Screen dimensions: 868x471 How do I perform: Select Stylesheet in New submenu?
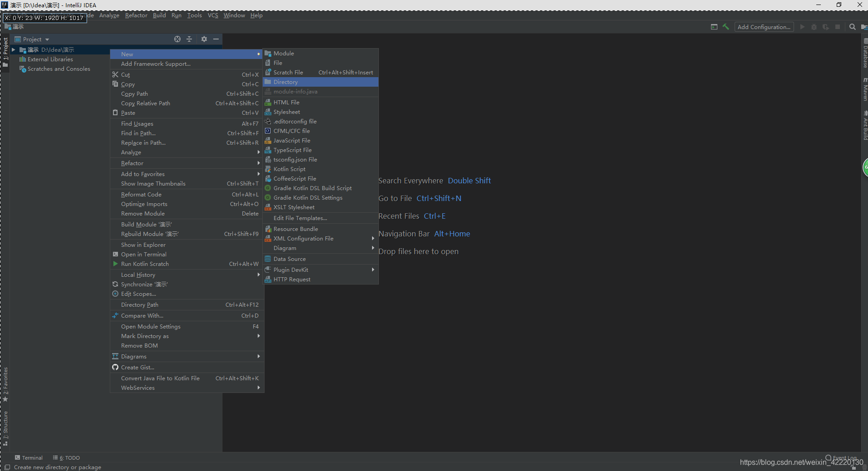click(x=321, y=112)
